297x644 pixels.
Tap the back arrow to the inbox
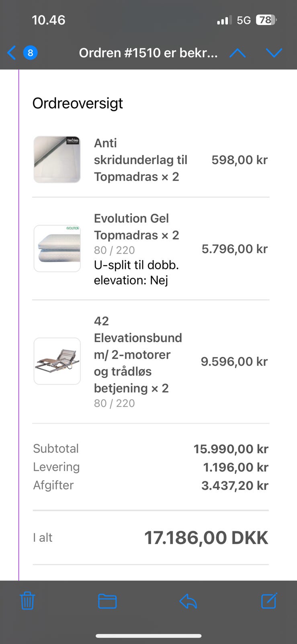tap(12, 53)
